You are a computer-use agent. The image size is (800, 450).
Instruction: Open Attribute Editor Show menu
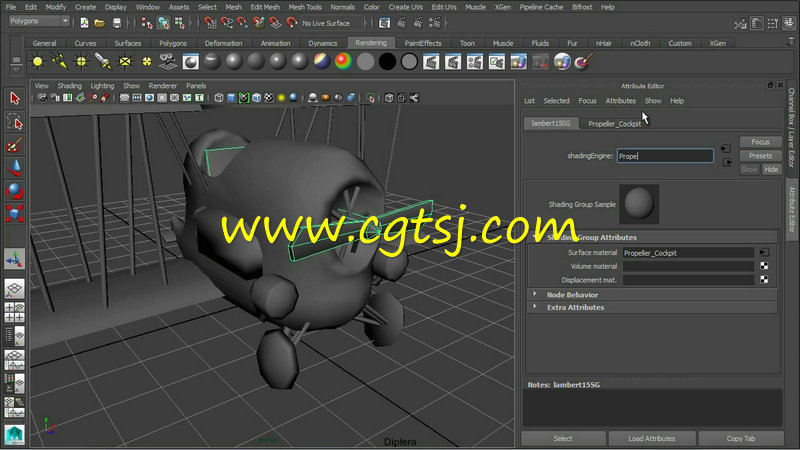pos(653,101)
